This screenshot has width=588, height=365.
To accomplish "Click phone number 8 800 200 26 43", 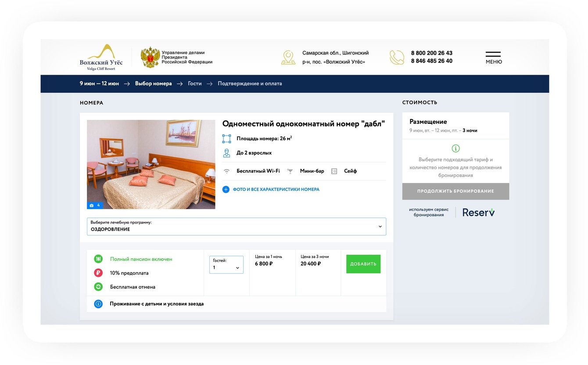I will (x=432, y=53).
